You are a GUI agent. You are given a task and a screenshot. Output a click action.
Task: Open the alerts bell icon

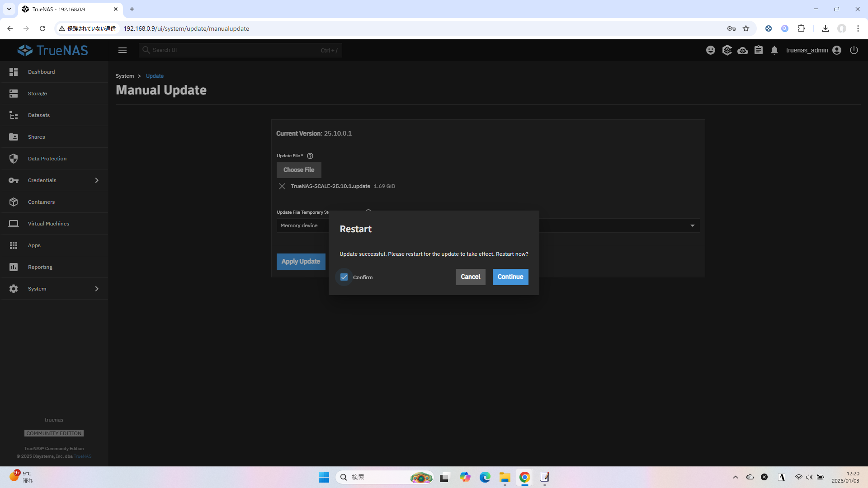coord(774,50)
